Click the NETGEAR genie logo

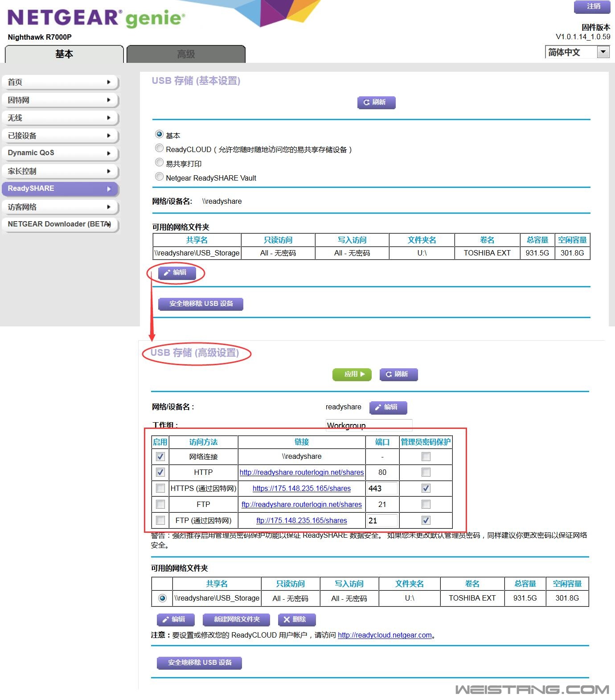[x=96, y=18]
